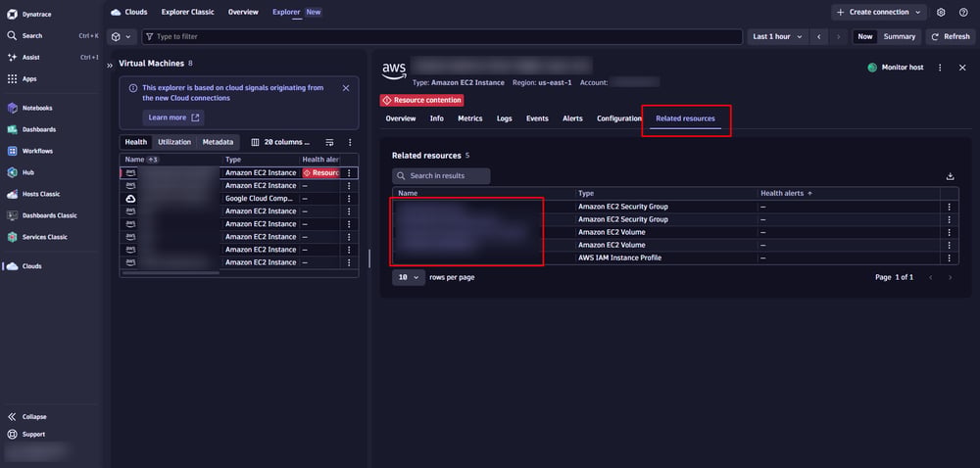This screenshot has height=468, width=980.
Task: Sort by the Health alerts column in Related resources
Action: (x=786, y=194)
